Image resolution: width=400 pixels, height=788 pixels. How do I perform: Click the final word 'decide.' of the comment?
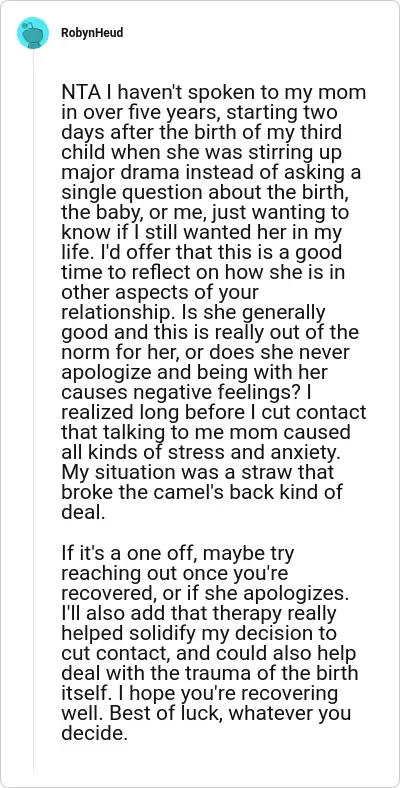click(x=92, y=732)
